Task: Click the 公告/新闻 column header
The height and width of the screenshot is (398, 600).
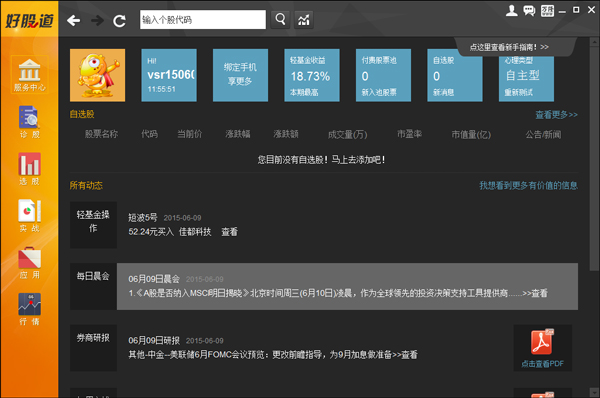Action: pyautogui.click(x=543, y=134)
